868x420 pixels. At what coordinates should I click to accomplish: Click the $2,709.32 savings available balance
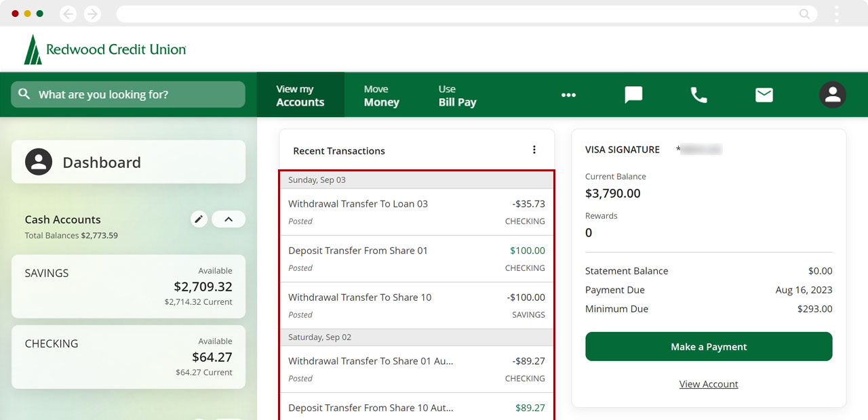click(x=203, y=287)
